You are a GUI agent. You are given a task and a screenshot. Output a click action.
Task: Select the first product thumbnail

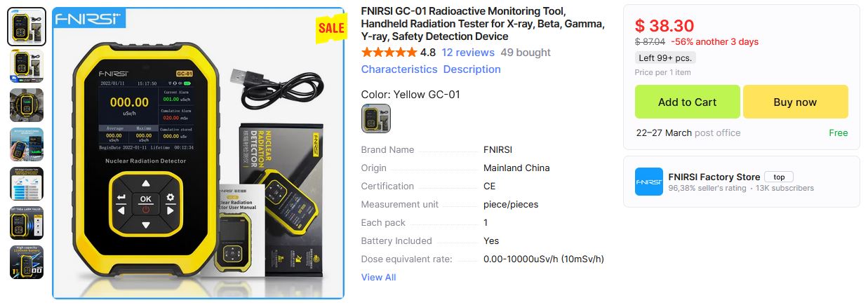click(27, 27)
